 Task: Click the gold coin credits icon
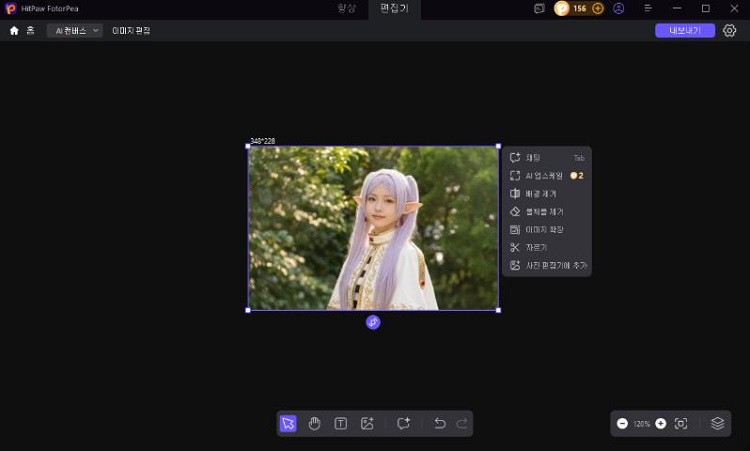coord(562,9)
